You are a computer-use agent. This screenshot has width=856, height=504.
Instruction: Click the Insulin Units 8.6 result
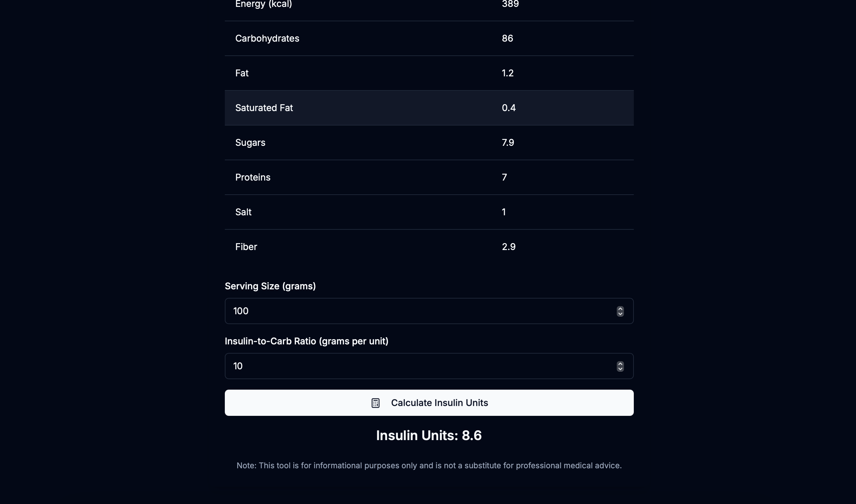coord(429,436)
